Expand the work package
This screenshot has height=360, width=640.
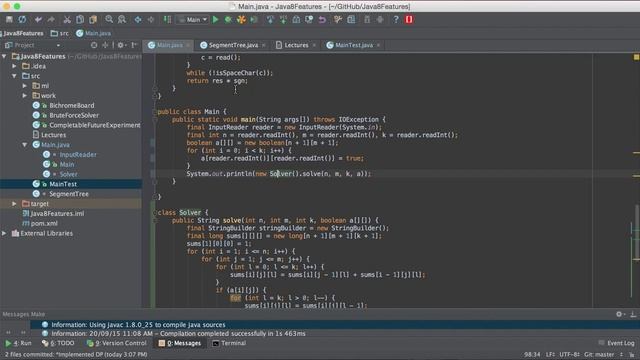(24, 95)
